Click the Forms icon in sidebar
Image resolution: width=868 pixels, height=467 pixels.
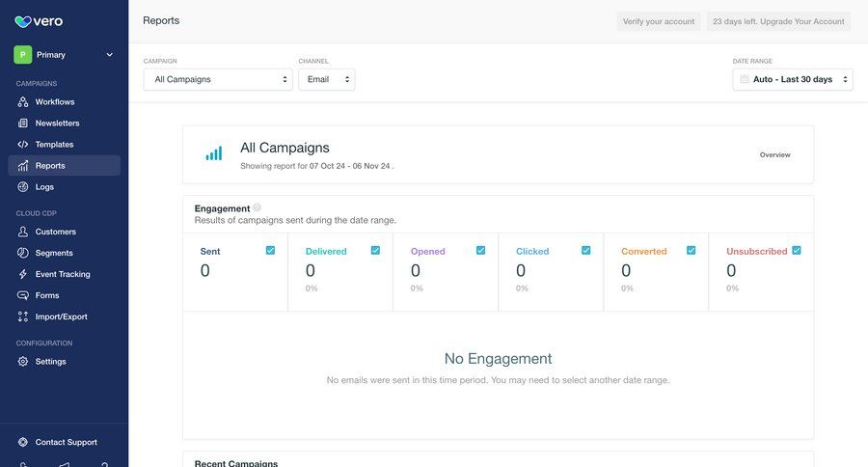tap(23, 295)
